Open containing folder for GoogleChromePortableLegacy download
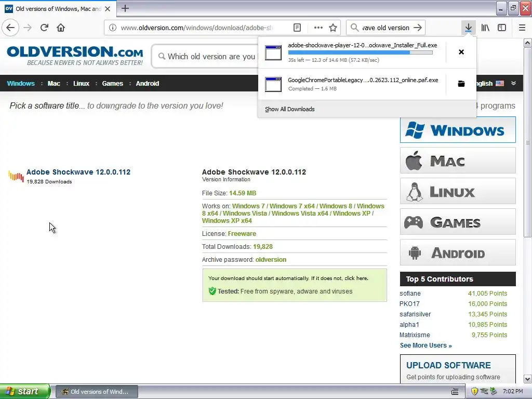532x399 pixels. coord(461,84)
